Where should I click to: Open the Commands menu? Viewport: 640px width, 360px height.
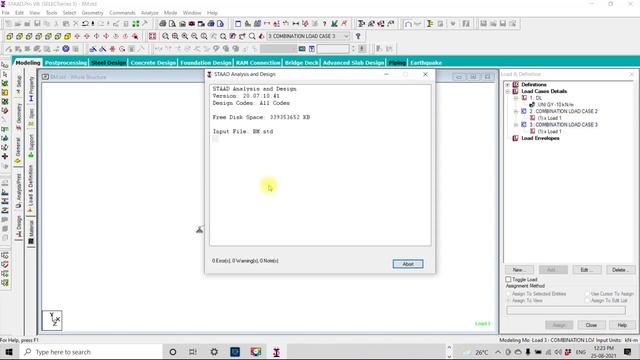tap(122, 13)
